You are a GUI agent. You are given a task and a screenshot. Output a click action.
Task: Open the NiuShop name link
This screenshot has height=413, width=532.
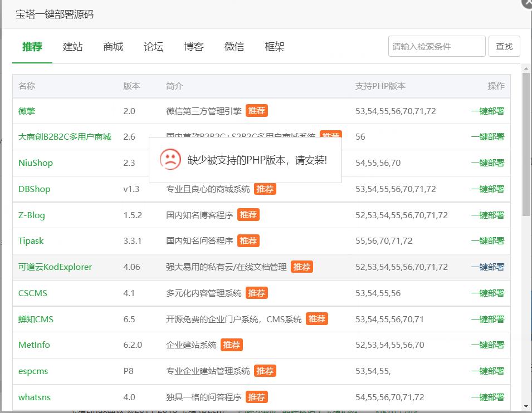35,163
